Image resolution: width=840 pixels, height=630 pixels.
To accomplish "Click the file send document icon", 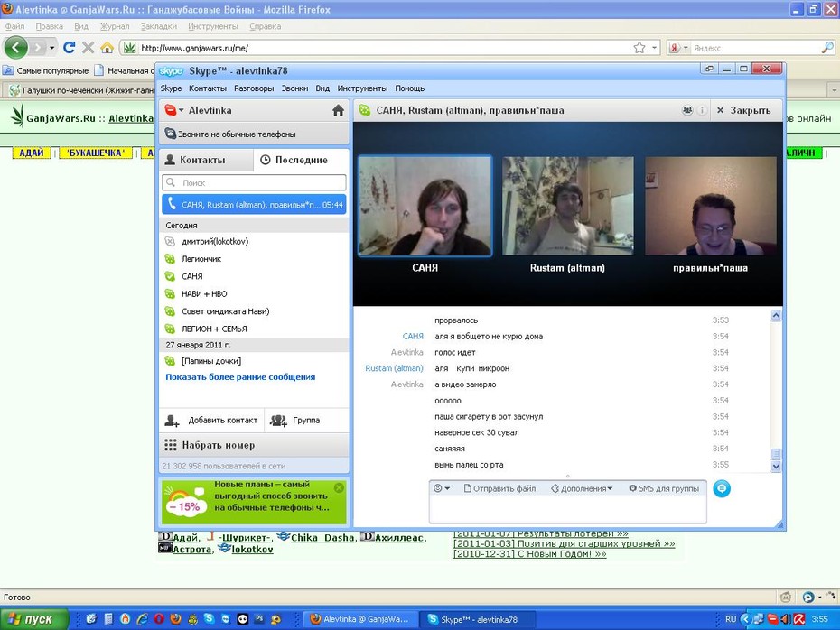I will pyautogui.click(x=467, y=488).
